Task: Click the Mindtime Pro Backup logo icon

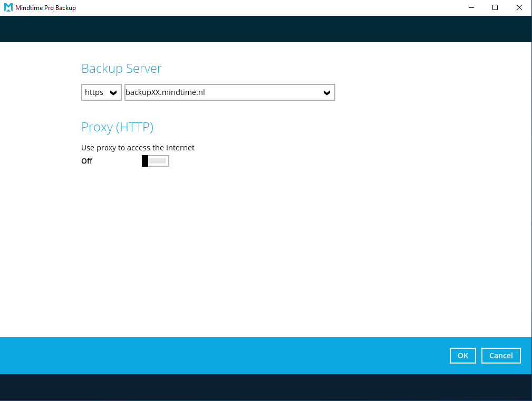Action: (8, 7)
